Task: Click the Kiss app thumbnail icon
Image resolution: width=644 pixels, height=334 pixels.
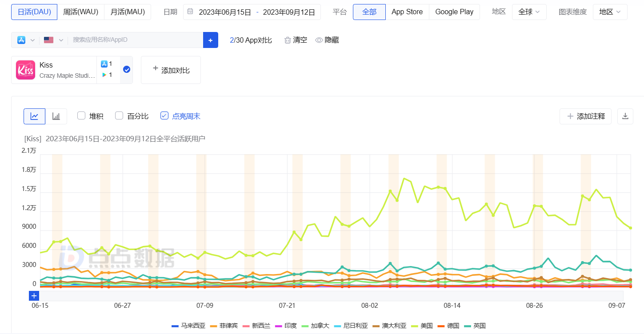Action: coord(26,70)
